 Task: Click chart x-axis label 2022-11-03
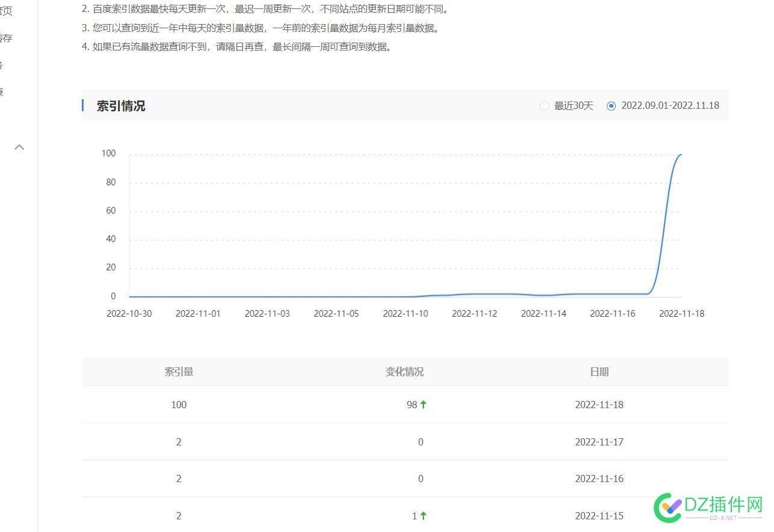[x=267, y=314]
